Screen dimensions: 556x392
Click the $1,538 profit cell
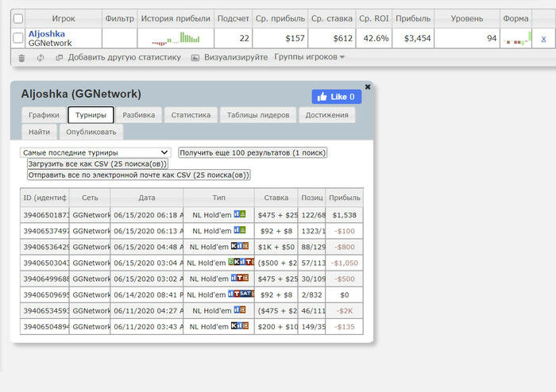pyautogui.click(x=344, y=215)
